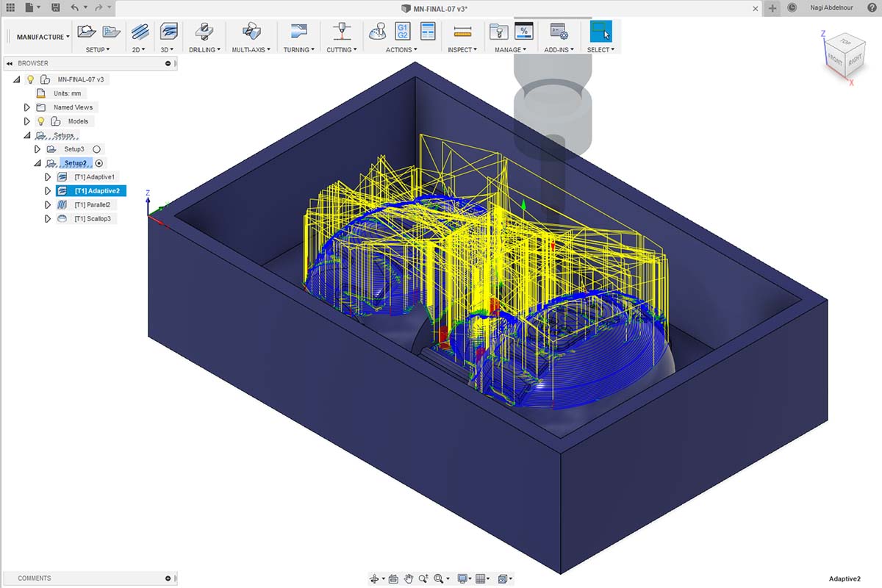Image resolution: width=882 pixels, height=588 pixels.
Task: Use the Measure ruler icon under Inspect
Action: pos(462,32)
